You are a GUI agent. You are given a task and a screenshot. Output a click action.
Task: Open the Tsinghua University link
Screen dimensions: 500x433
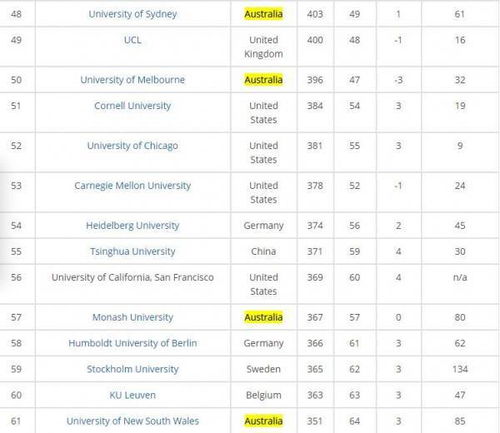(x=133, y=252)
